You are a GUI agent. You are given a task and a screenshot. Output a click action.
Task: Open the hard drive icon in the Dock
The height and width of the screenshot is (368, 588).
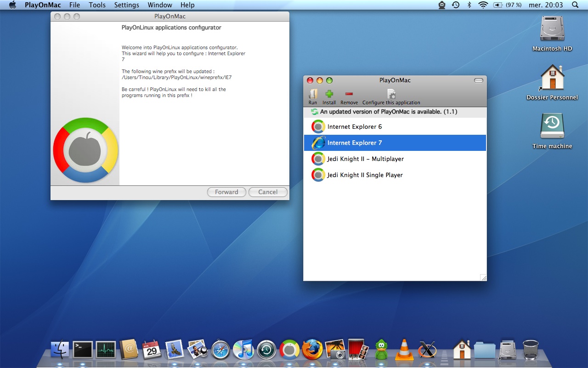click(x=508, y=350)
